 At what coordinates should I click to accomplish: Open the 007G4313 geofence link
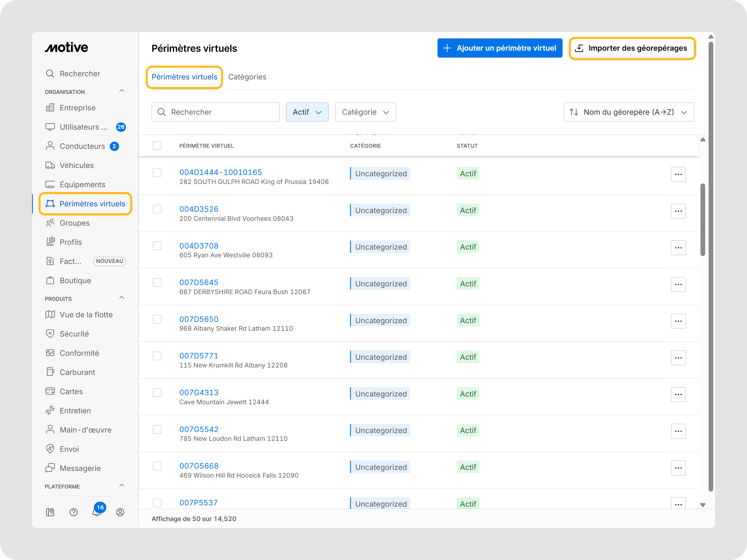click(199, 393)
